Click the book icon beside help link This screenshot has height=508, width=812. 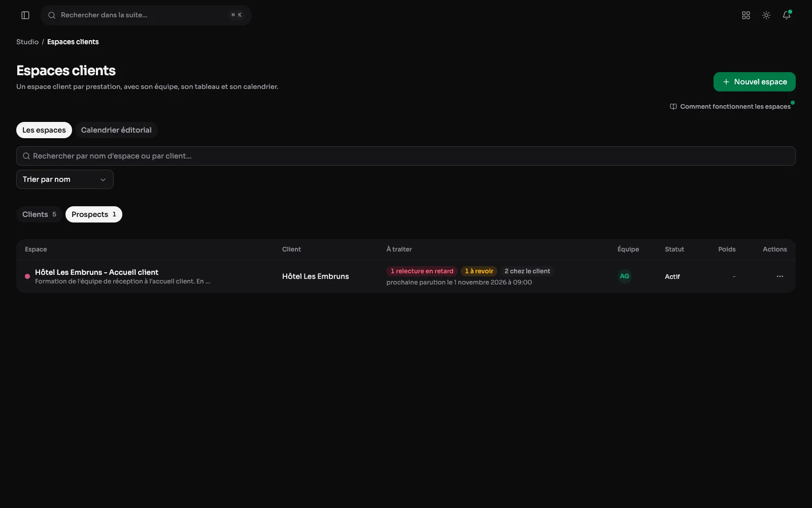coord(673,107)
